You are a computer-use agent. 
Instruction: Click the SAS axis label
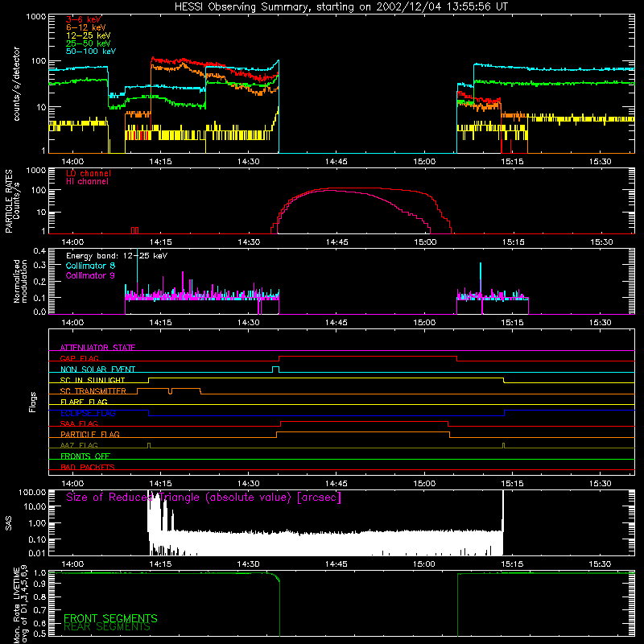8,523
